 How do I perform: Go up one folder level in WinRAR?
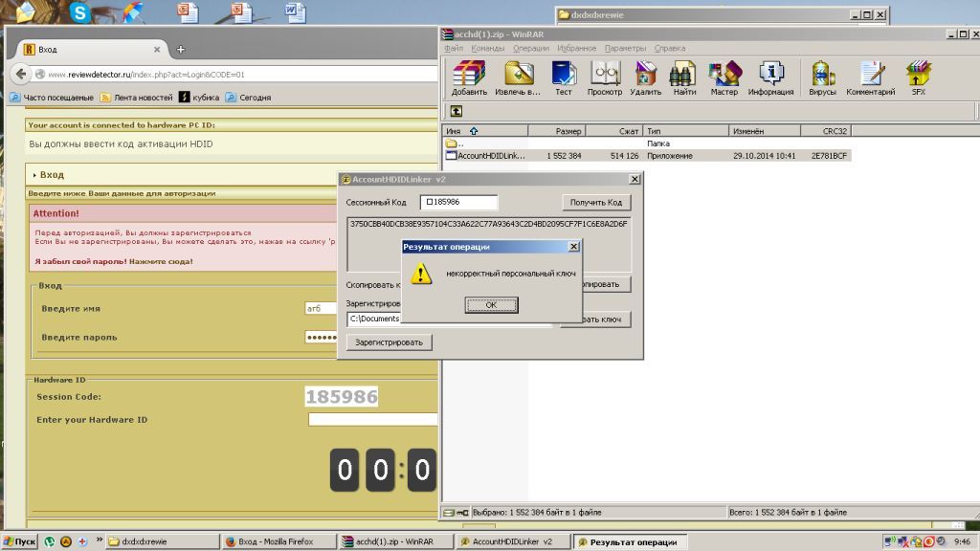[x=457, y=111]
